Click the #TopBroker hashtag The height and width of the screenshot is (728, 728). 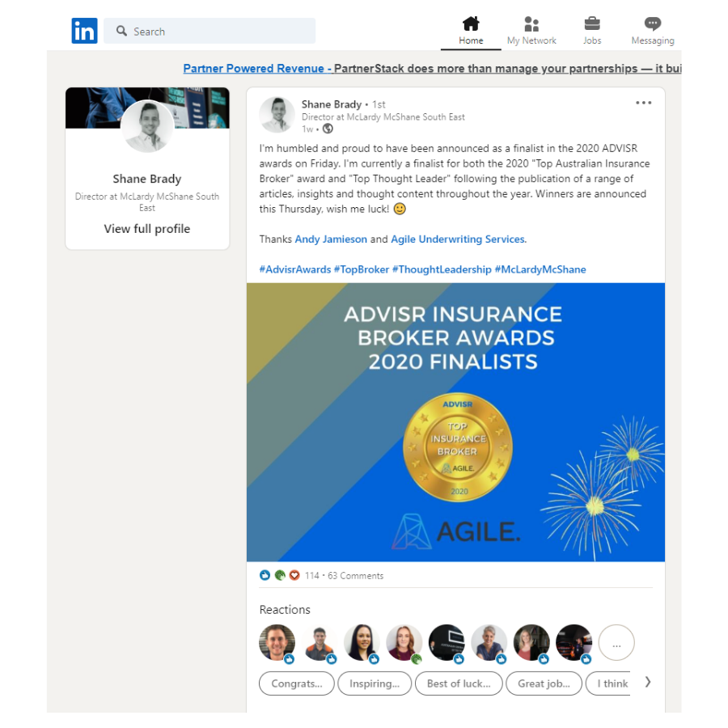362,269
